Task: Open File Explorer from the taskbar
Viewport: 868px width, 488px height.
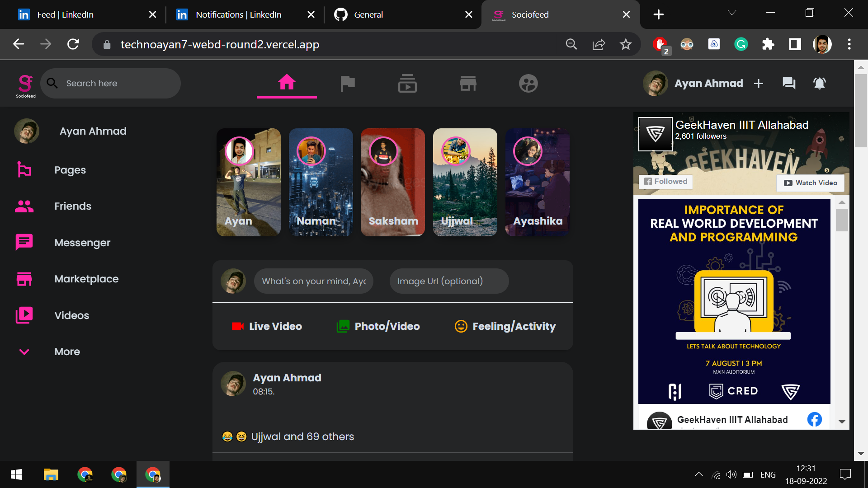Action: 51,474
